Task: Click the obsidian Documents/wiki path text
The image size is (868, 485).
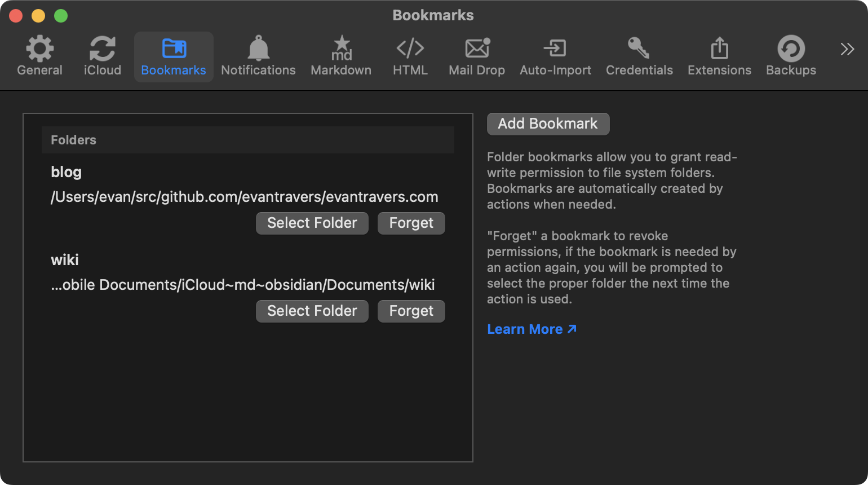Action: pos(243,285)
